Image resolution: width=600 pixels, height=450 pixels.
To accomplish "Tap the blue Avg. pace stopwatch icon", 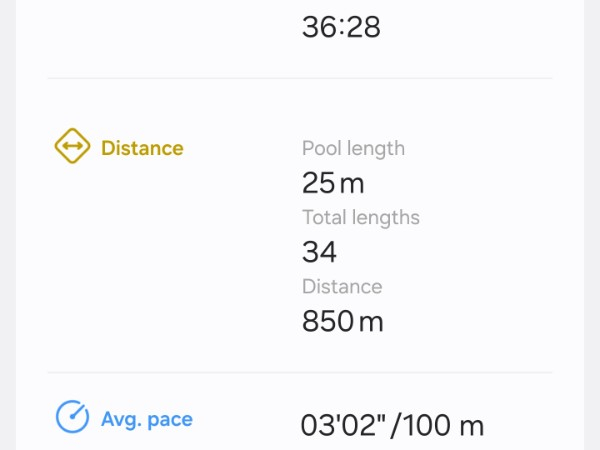I will click(x=72, y=417).
